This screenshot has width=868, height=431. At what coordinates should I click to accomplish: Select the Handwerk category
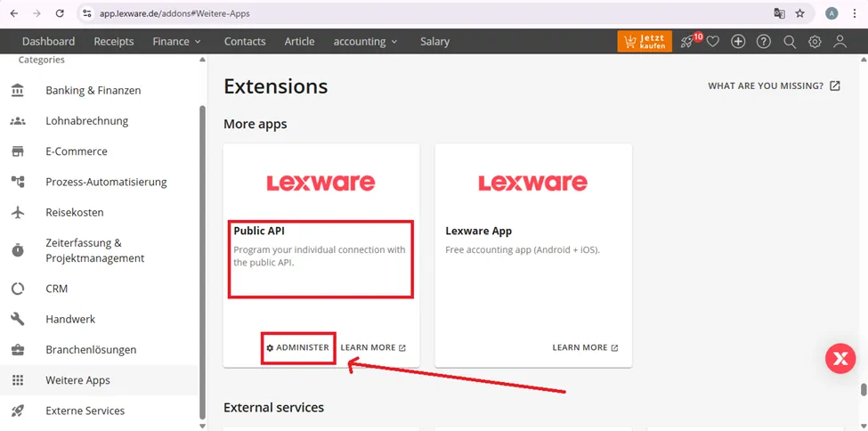pos(100,319)
